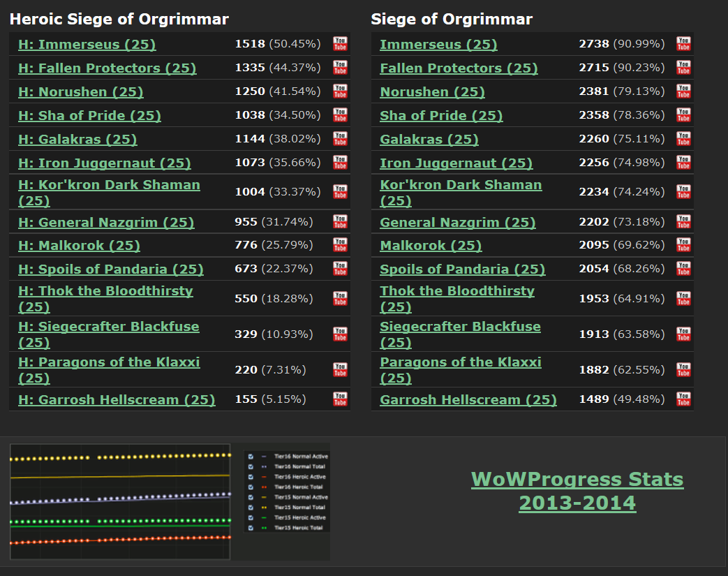
Task: Uncheck Tier16 Normal Active series checkbox
Action: tap(251, 457)
